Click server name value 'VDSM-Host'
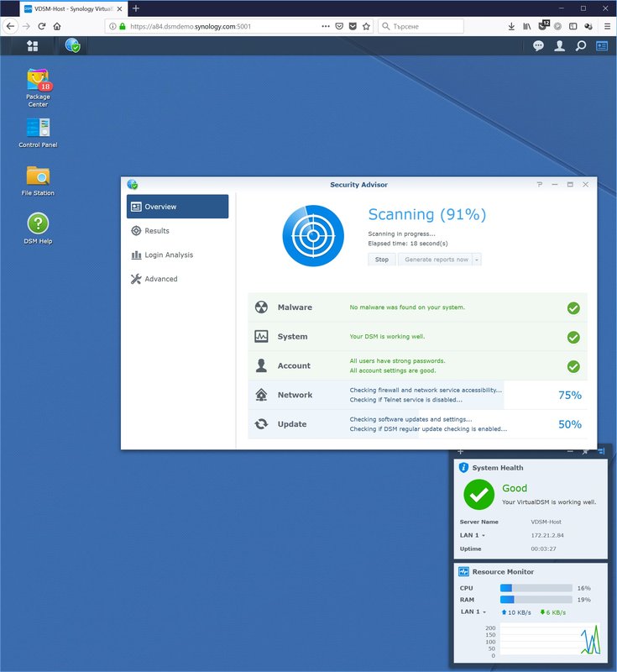Viewport: 617px width, 672px height. pyautogui.click(x=546, y=522)
